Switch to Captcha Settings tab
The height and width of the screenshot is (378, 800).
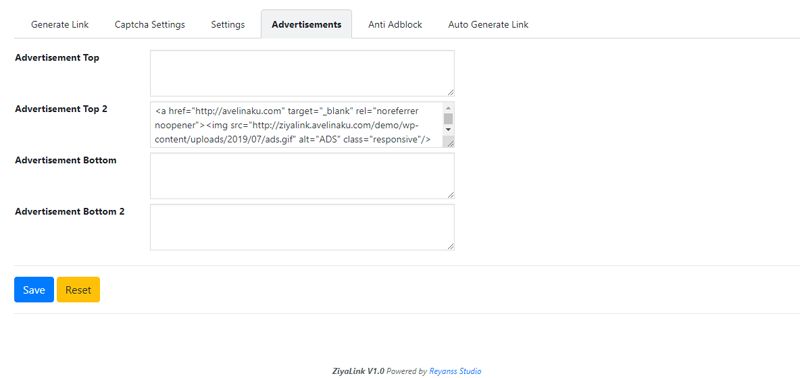coord(149,24)
